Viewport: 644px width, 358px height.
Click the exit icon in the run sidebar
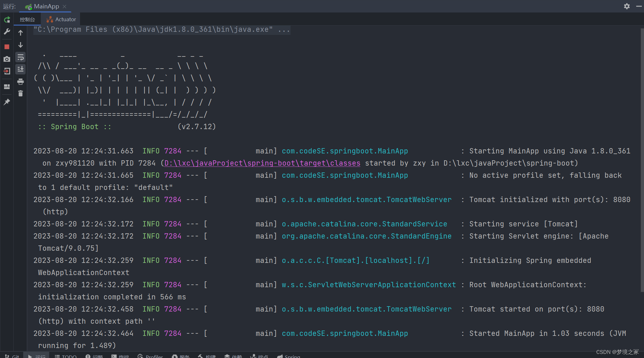pyautogui.click(x=7, y=71)
